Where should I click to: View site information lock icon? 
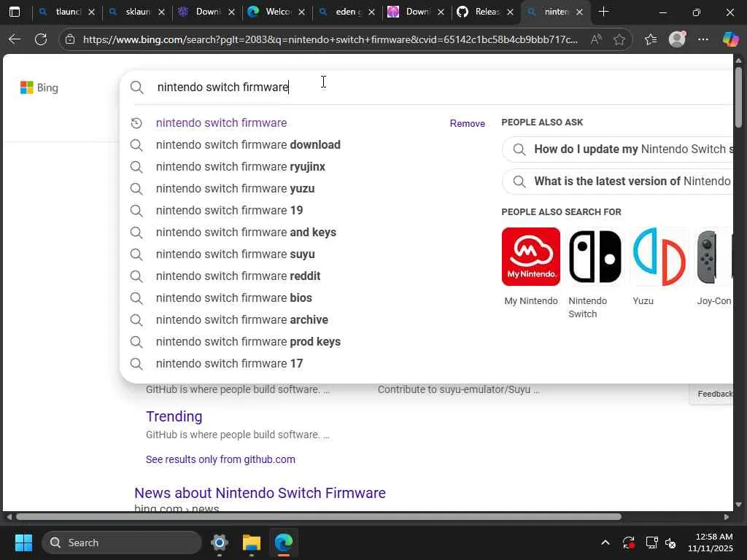70,39
